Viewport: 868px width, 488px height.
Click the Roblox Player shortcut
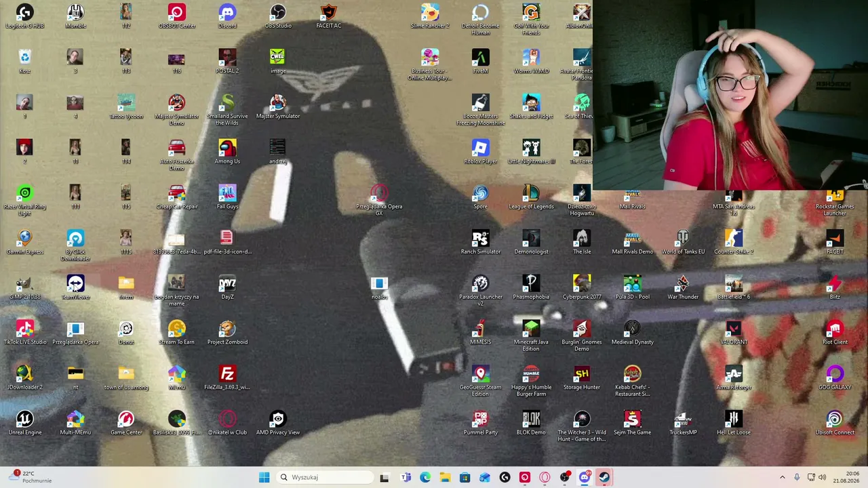[x=480, y=152]
